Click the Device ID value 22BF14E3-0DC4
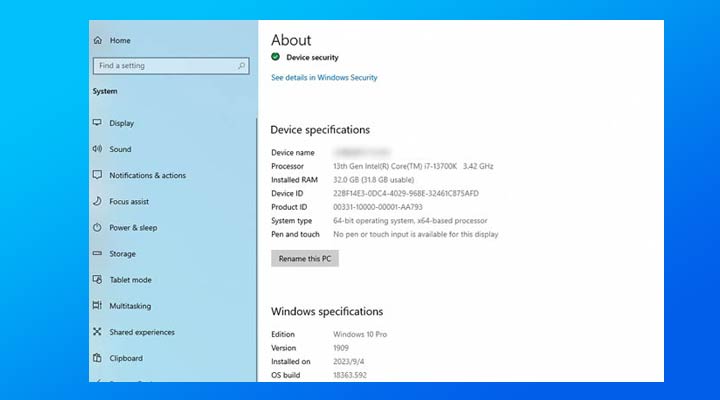 [406, 193]
